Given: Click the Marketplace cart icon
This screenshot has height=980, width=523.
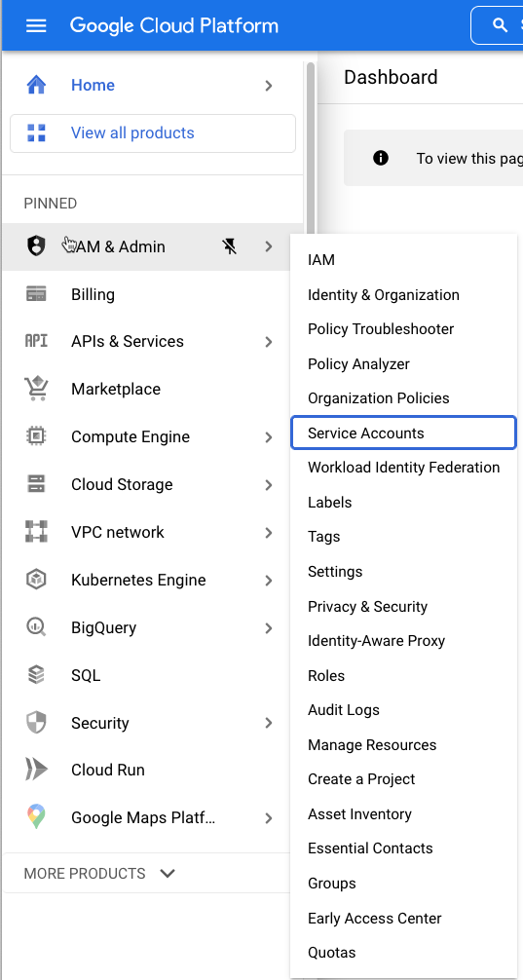Looking at the screenshot, I should [36, 389].
